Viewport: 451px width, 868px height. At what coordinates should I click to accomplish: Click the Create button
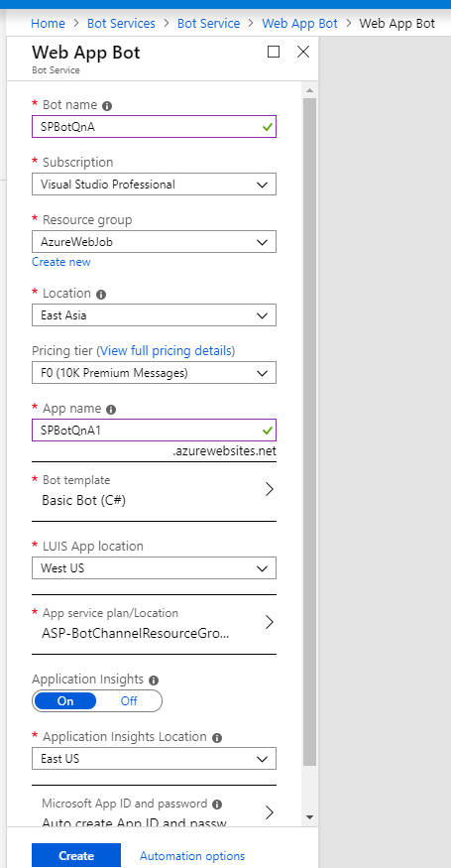76,855
